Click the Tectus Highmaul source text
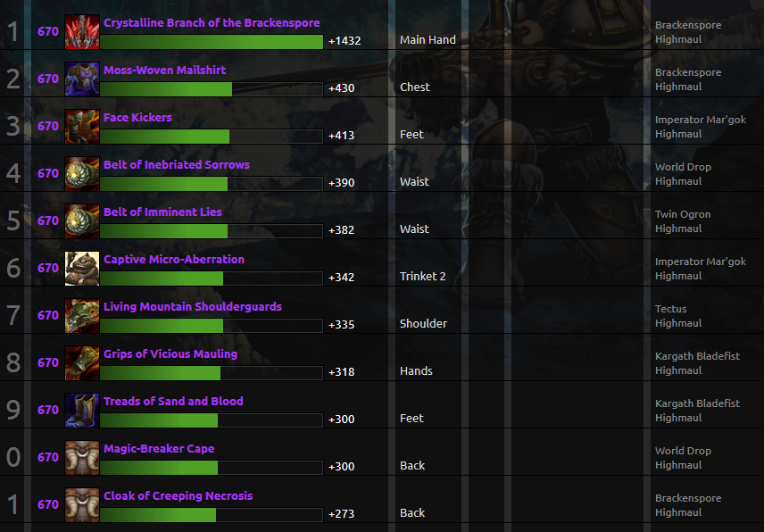The height and width of the screenshot is (532, 764). [x=678, y=316]
